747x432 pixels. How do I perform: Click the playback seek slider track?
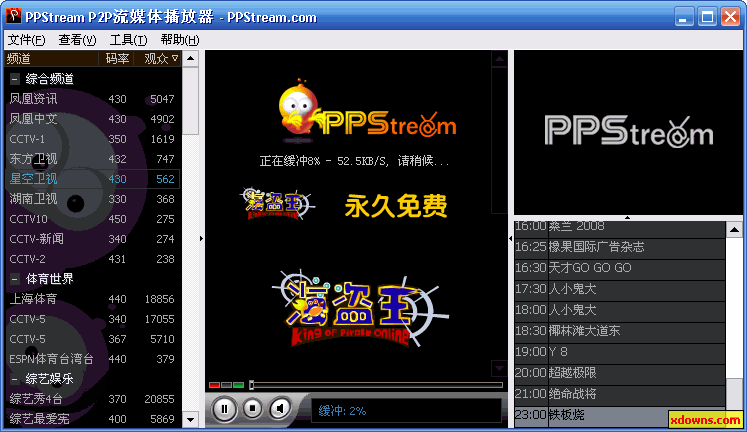(377, 385)
